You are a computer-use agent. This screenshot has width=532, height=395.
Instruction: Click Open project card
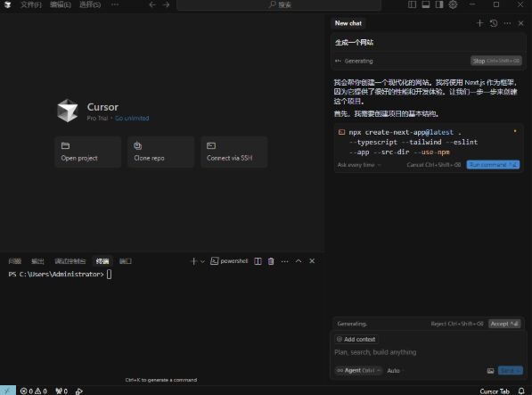click(88, 152)
